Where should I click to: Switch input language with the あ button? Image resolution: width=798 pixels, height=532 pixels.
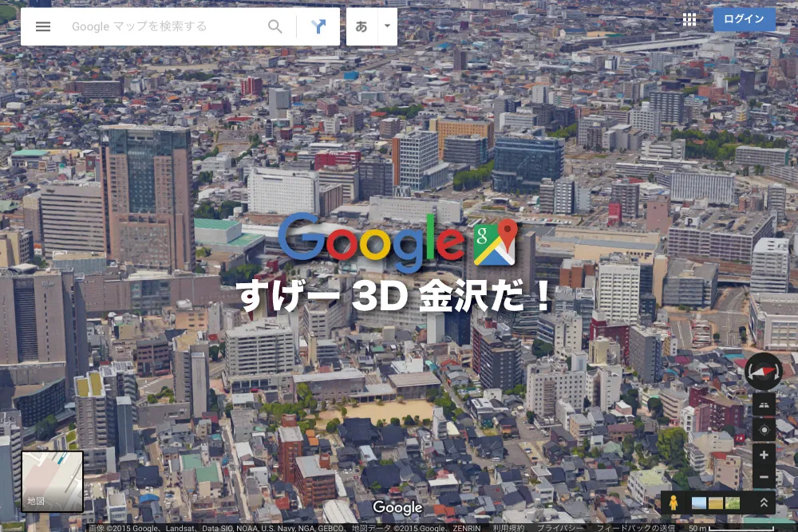pos(363,26)
